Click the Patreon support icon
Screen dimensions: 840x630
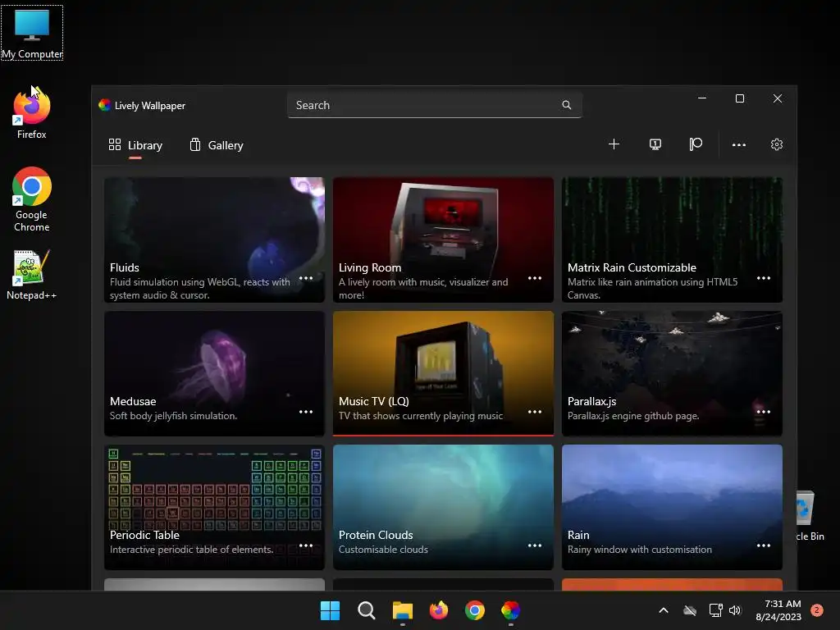click(696, 144)
